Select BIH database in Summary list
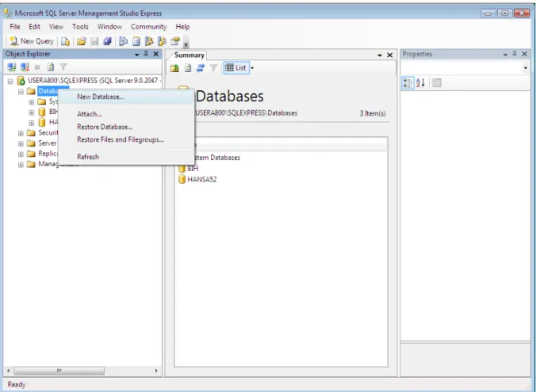536x392 pixels. pos(189,169)
